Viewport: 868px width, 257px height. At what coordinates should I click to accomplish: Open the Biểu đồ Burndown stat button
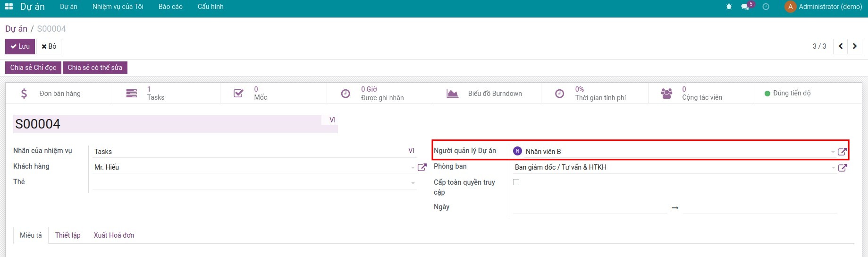487,94
